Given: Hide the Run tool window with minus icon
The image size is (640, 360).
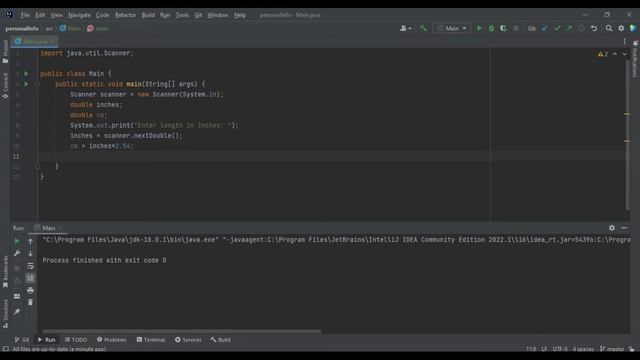Looking at the screenshot, I should coord(624,228).
